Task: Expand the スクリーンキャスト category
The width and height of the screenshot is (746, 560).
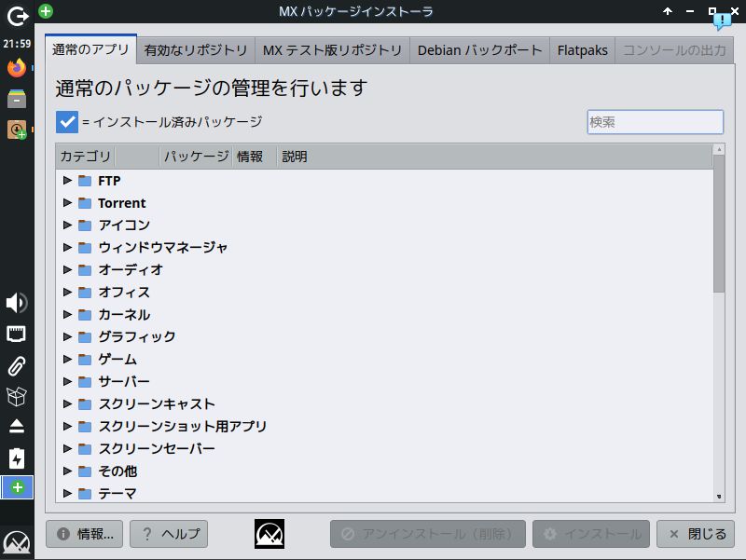Action: [x=67, y=403]
